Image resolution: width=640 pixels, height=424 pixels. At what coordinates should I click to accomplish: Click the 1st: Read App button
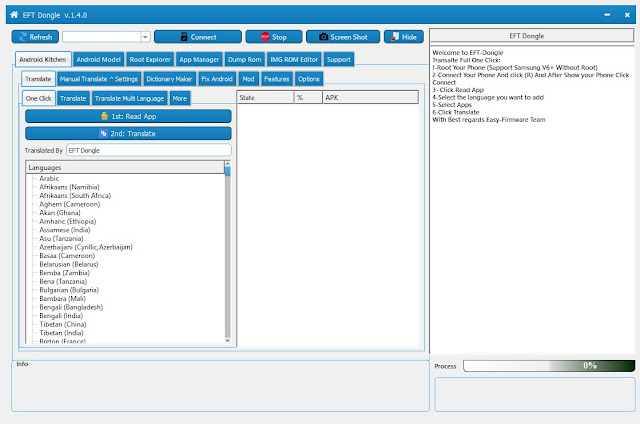pos(128,116)
